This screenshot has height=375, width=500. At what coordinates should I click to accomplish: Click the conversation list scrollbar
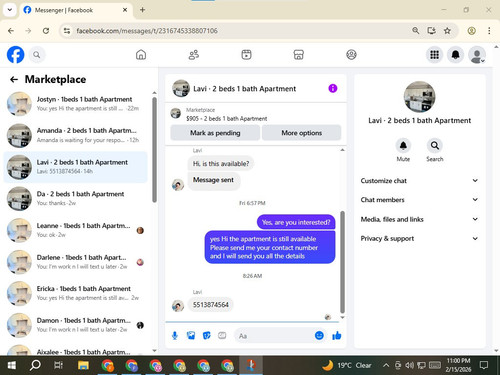154,150
